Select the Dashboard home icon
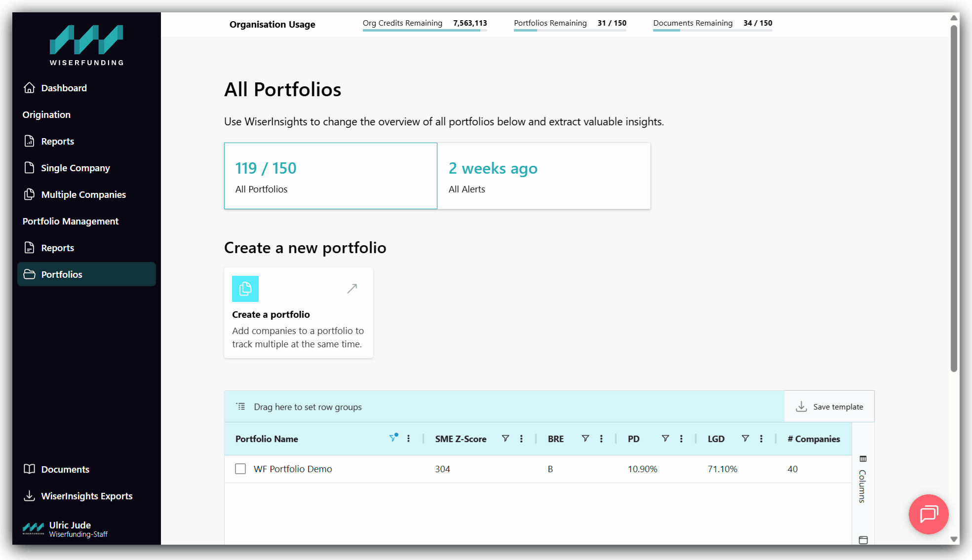The height and width of the screenshot is (560, 972). pos(30,88)
